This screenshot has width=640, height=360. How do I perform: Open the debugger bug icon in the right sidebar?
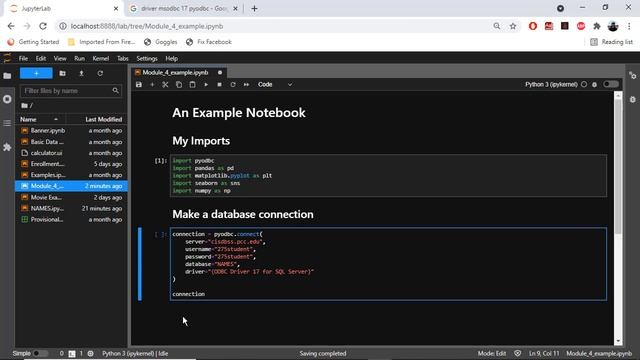click(x=633, y=100)
